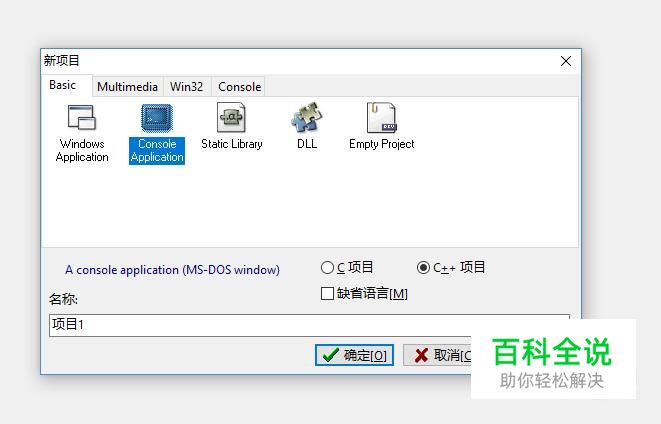
Task: Switch to the Console tab
Action: point(239,87)
